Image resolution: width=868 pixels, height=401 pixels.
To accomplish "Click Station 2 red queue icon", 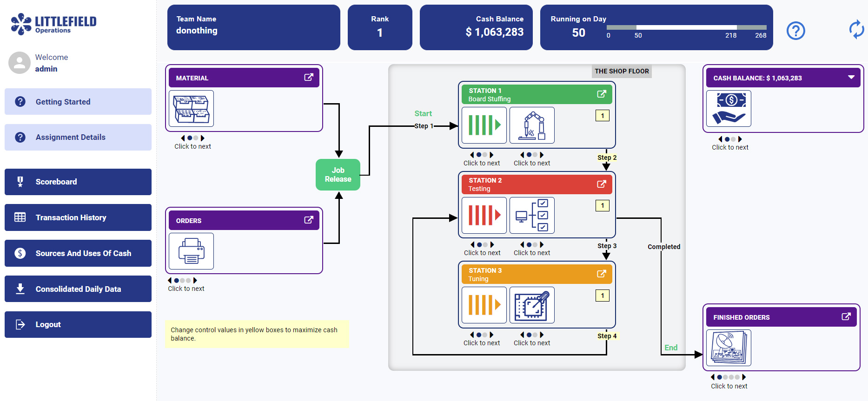I will click(484, 215).
